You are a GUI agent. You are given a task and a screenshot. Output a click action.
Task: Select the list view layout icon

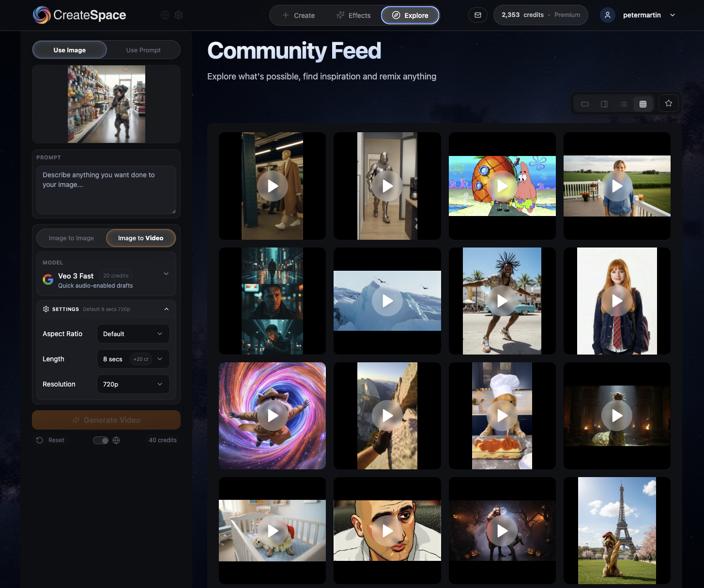624,103
